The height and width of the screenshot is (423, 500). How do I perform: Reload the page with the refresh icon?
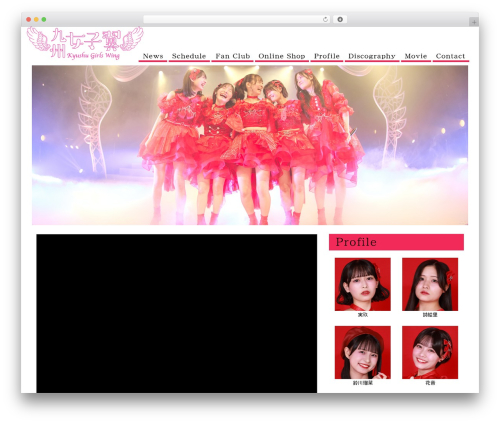(325, 20)
